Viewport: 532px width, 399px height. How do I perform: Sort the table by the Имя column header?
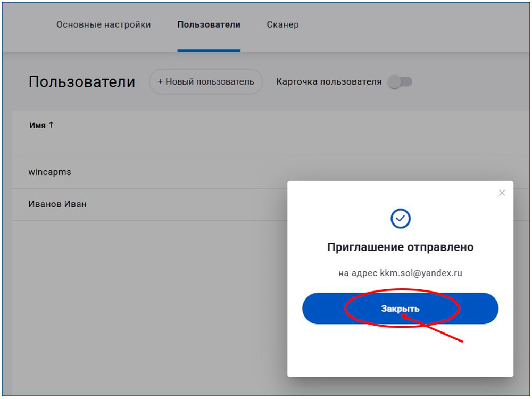point(37,126)
